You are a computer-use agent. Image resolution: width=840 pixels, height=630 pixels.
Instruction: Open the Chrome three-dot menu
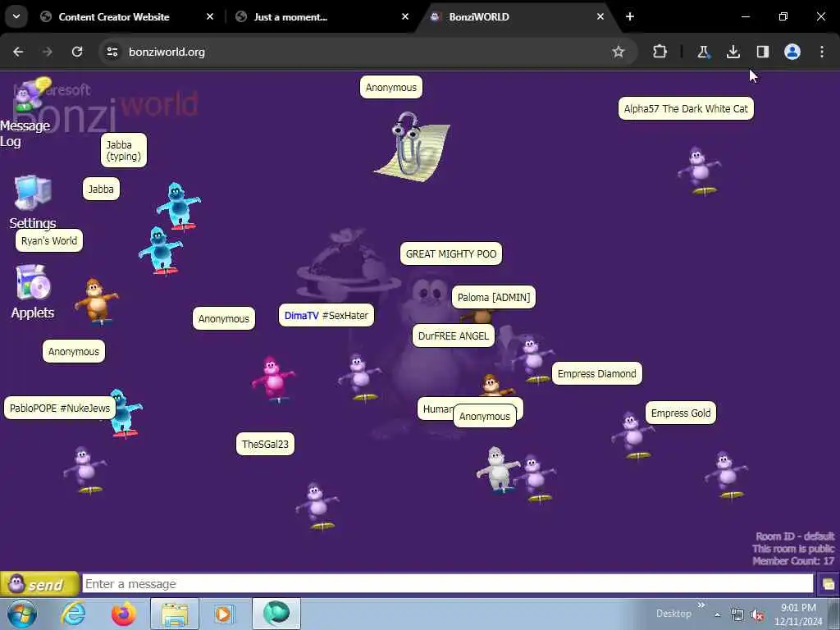822,52
